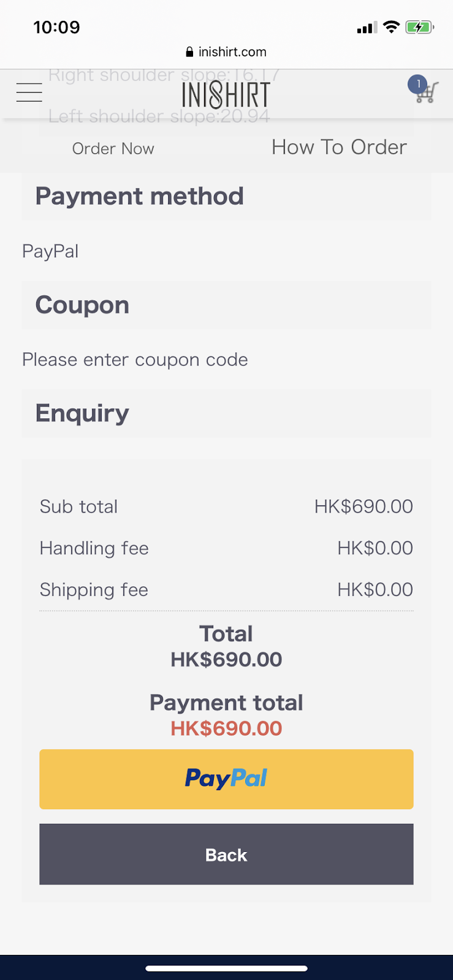Tap the battery charging icon
Image resolution: width=453 pixels, height=980 pixels.
click(x=420, y=27)
